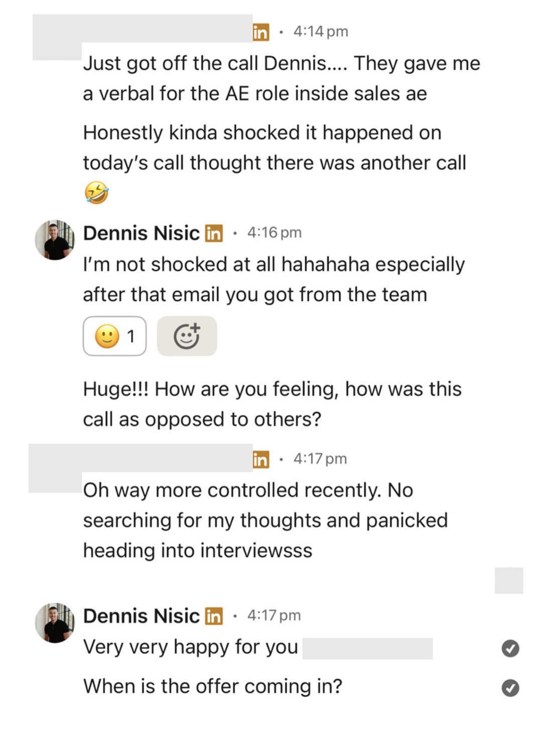
Task: Click the checkmark next to 'When is the offer coming in?'
Action: tap(510, 687)
